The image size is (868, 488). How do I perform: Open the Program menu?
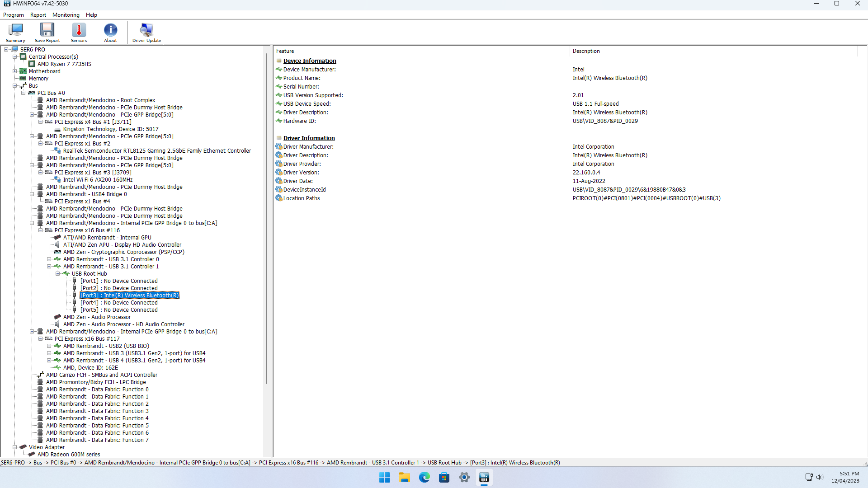(14, 15)
